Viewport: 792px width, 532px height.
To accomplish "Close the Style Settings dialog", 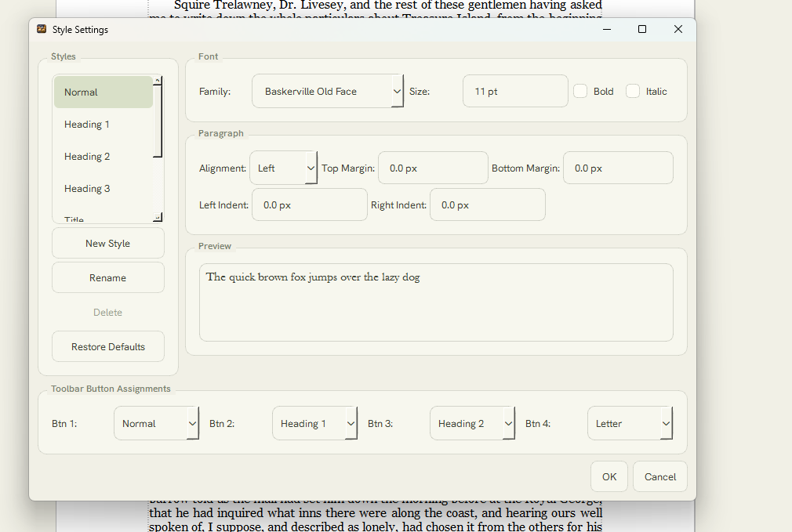I will pyautogui.click(x=678, y=29).
